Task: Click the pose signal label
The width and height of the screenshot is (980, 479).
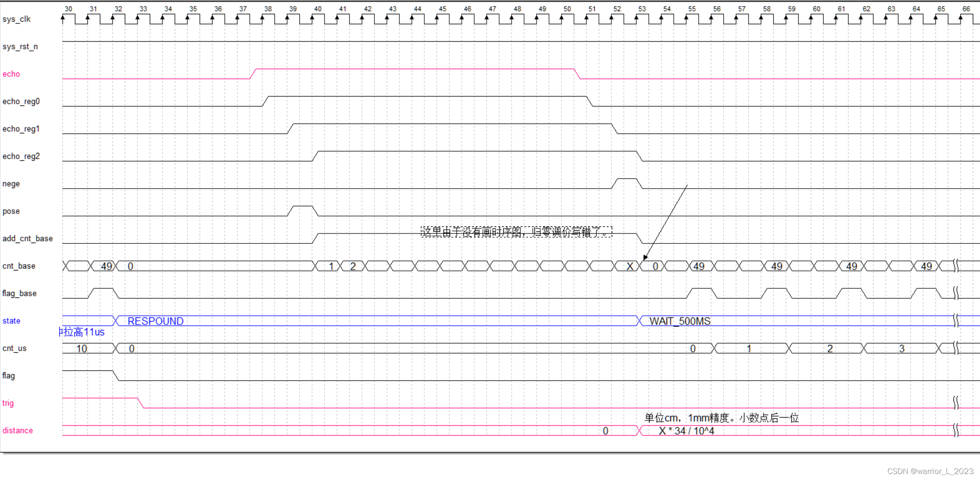Action: (x=11, y=211)
